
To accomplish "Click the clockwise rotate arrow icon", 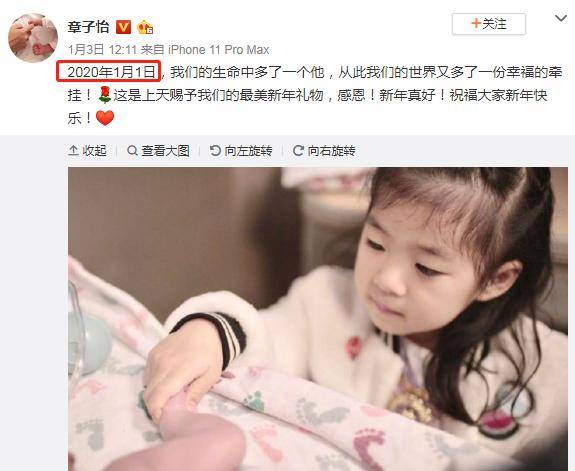I will [x=298, y=151].
